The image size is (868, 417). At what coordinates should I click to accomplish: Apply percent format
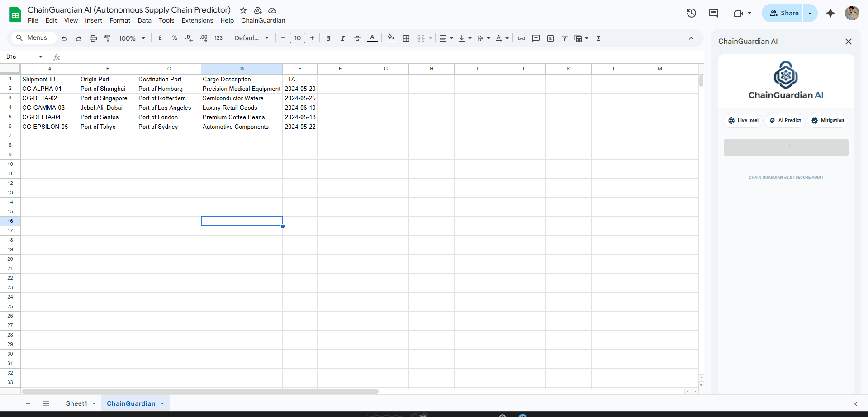175,38
